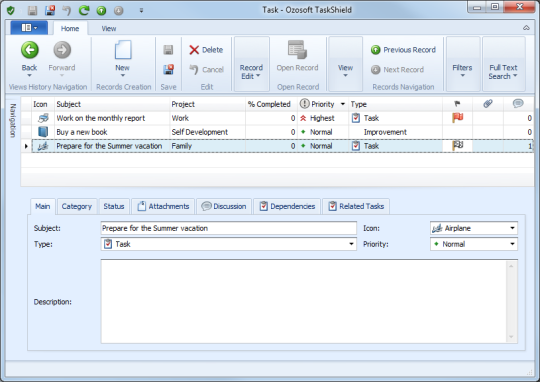The width and height of the screenshot is (540, 382).
Task: Click the undo arrow in quick access toolbar
Action: click(66, 10)
